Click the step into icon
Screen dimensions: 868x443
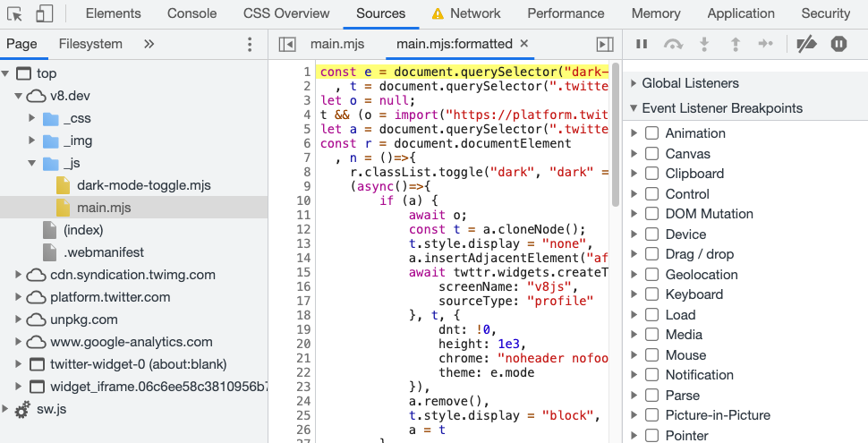[704, 45]
